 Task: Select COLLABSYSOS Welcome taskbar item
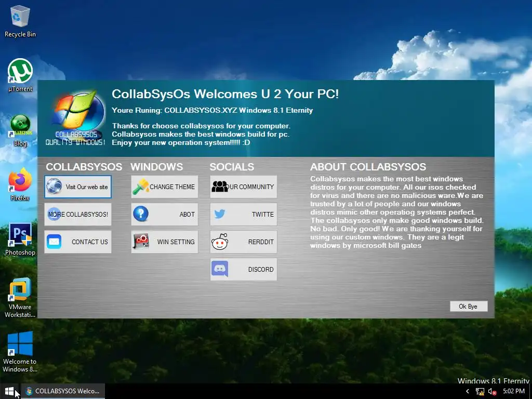(x=63, y=391)
